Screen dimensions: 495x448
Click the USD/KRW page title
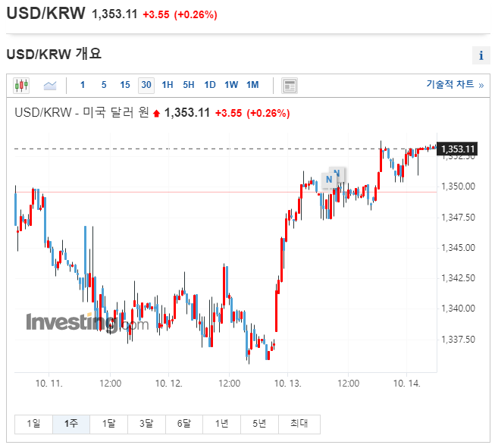point(45,14)
